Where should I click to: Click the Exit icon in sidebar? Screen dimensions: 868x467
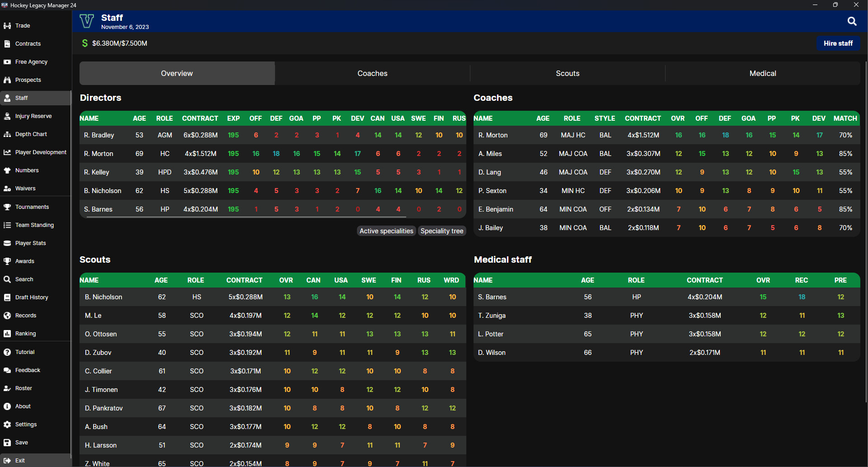coord(7,461)
